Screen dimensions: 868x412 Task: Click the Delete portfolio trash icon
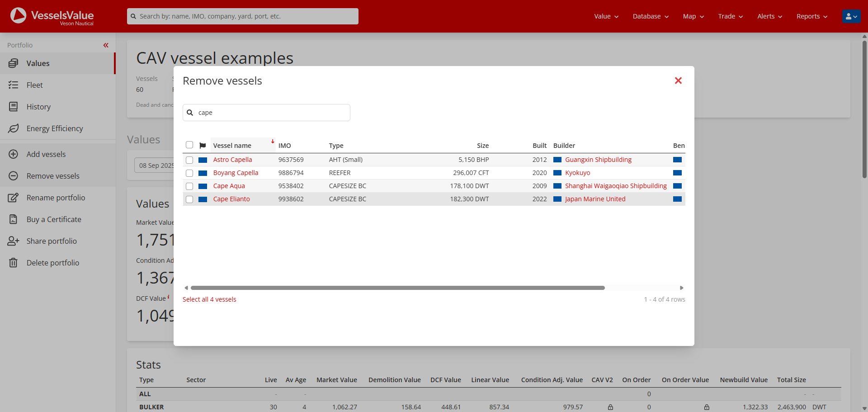click(x=14, y=263)
